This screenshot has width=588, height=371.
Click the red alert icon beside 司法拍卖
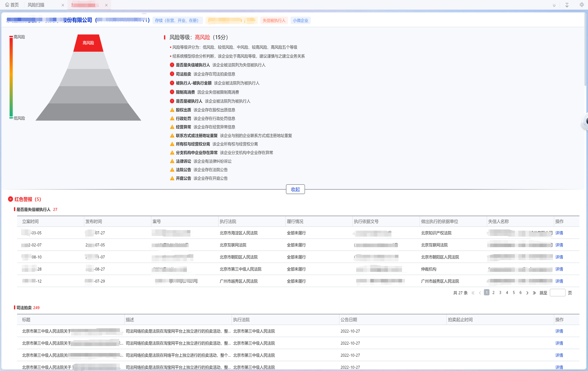point(172,74)
